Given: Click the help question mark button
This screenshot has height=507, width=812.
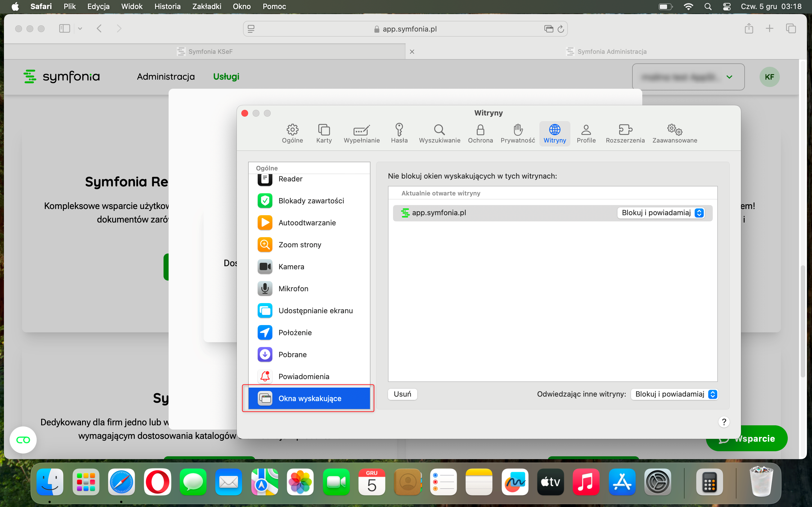Looking at the screenshot, I should pos(724,422).
